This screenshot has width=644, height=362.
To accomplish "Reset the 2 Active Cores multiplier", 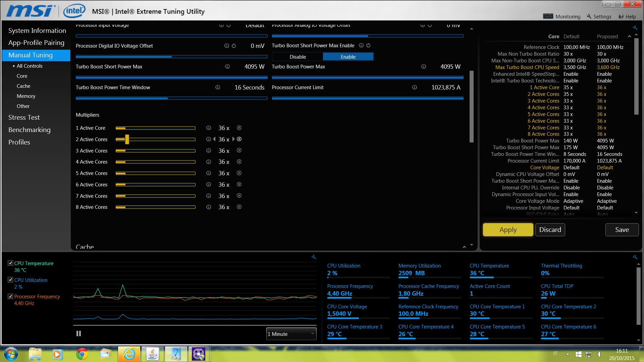I will tap(239, 139).
